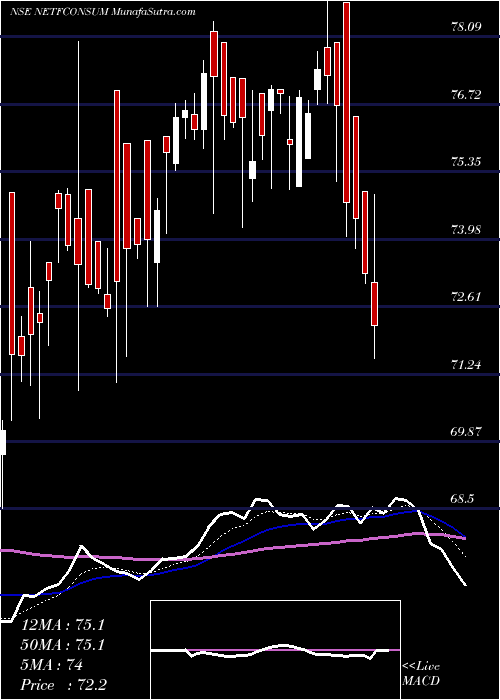Click the 69.87 price axis label
The height and width of the screenshot is (700, 500).
[x=466, y=432]
